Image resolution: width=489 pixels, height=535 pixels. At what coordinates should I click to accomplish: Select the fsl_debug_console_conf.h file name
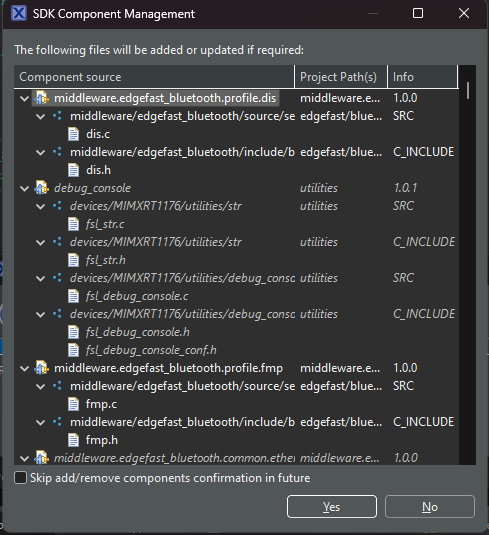click(151, 350)
